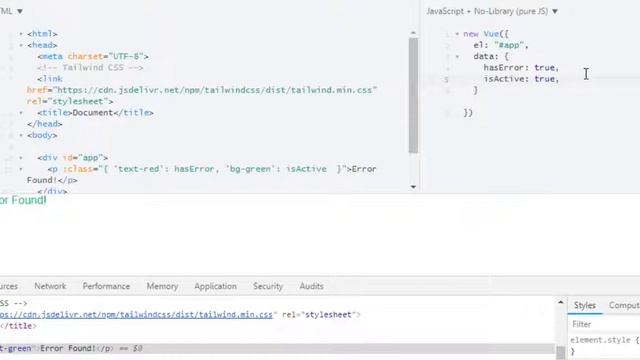
Task: Select the Styles pane tab
Action: 584,305
